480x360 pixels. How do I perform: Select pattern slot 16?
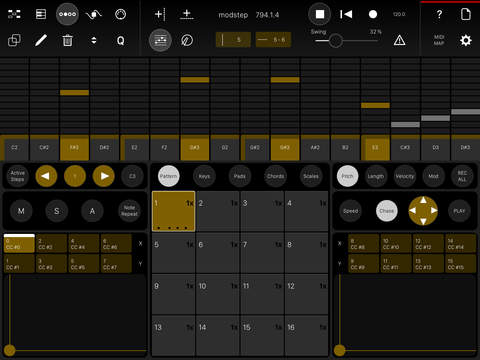point(307,335)
